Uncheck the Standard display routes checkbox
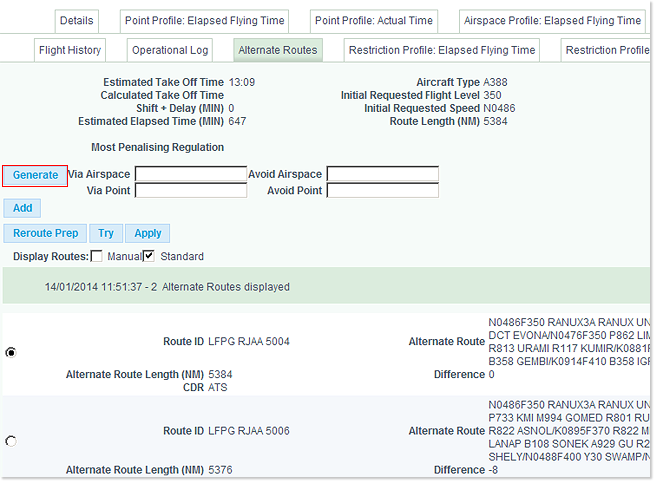This screenshot has height=485, width=658. coord(149,256)
